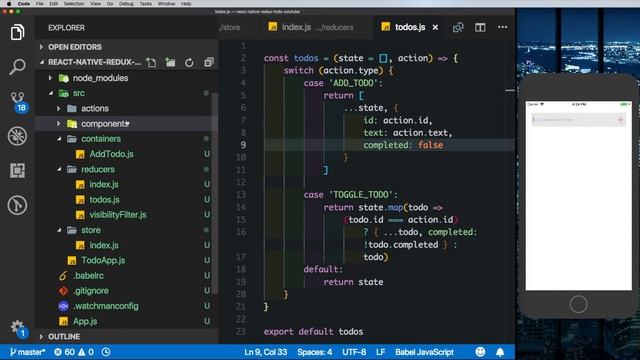Screen dimensions: 640x360
Task: Open the git graph icon in activity bar
Action: click(x=17, y=205)
